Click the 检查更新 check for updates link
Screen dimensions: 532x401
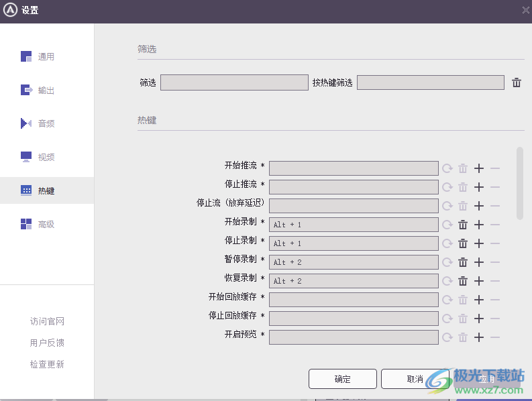pos(47,364)
